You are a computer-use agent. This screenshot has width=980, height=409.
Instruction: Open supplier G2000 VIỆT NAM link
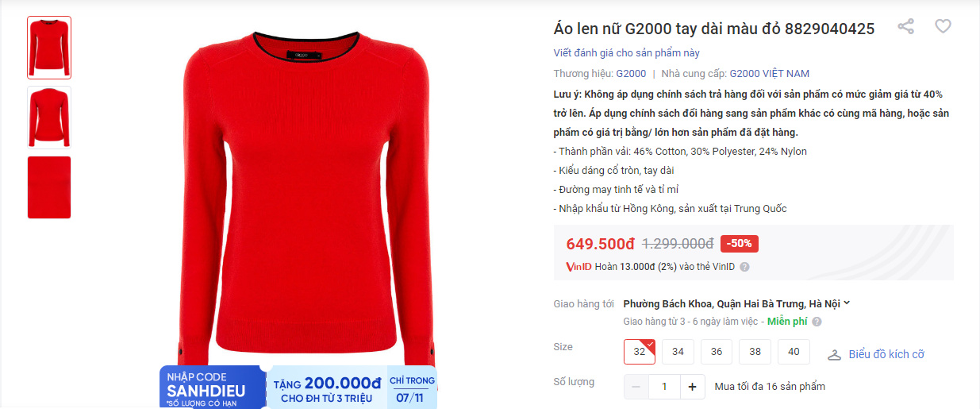[x=769, y=73]
